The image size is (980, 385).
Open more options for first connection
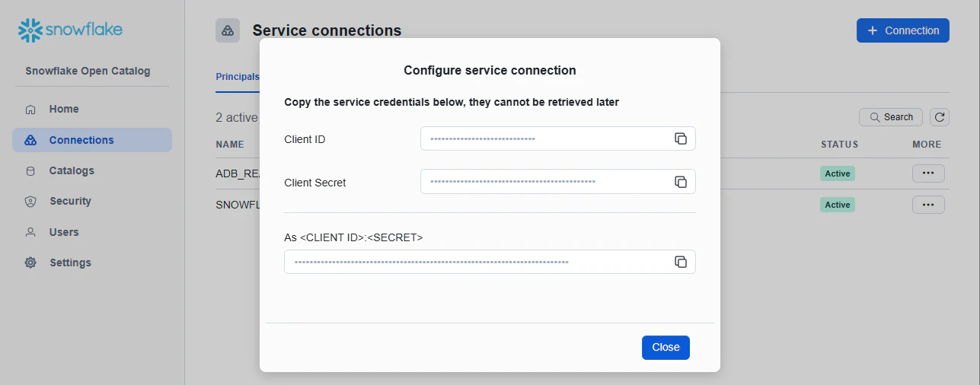click(x=928, y=173)
